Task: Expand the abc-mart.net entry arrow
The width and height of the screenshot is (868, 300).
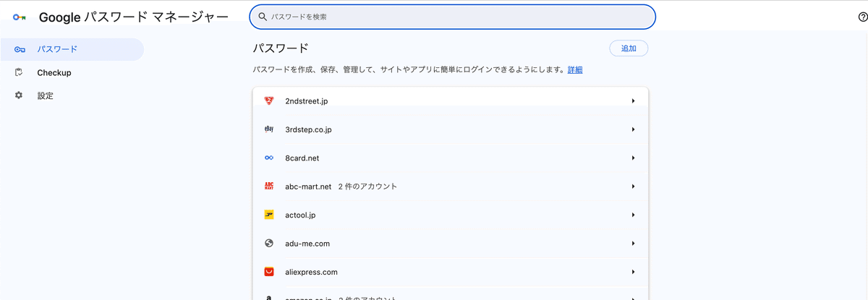Action: pos(633,187)
